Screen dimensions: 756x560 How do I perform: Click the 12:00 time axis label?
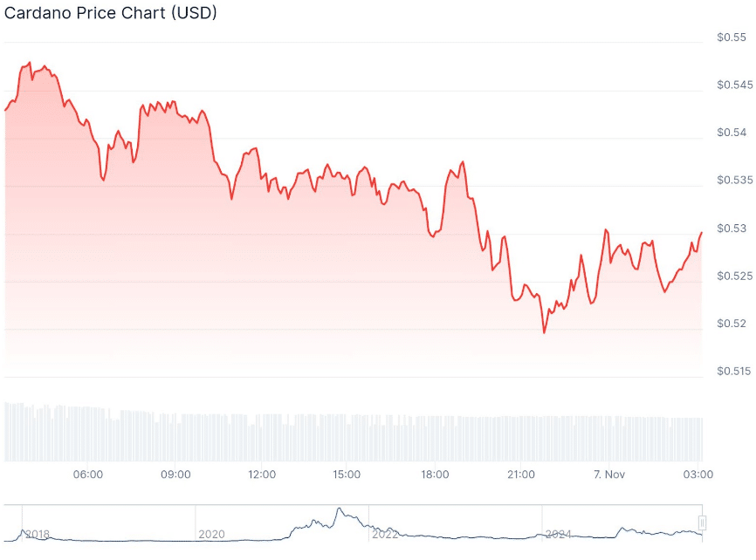[x=262, y=475]
